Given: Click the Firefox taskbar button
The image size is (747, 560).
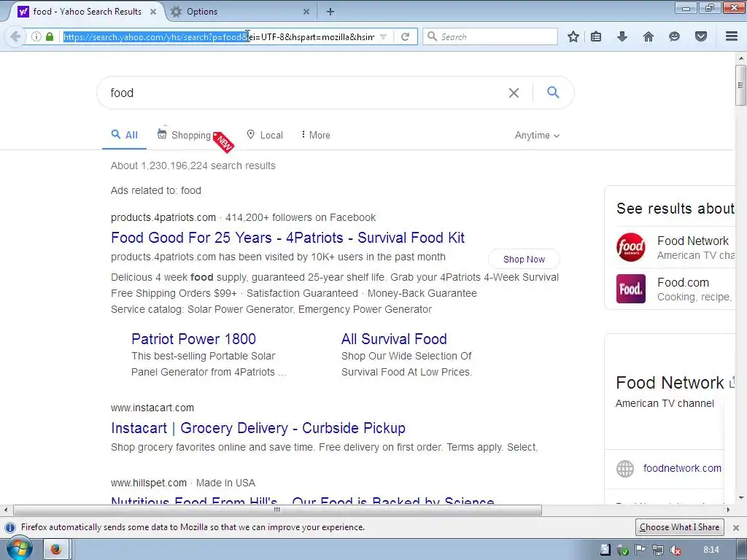Looking at the screenshot, I should point(56,550).
